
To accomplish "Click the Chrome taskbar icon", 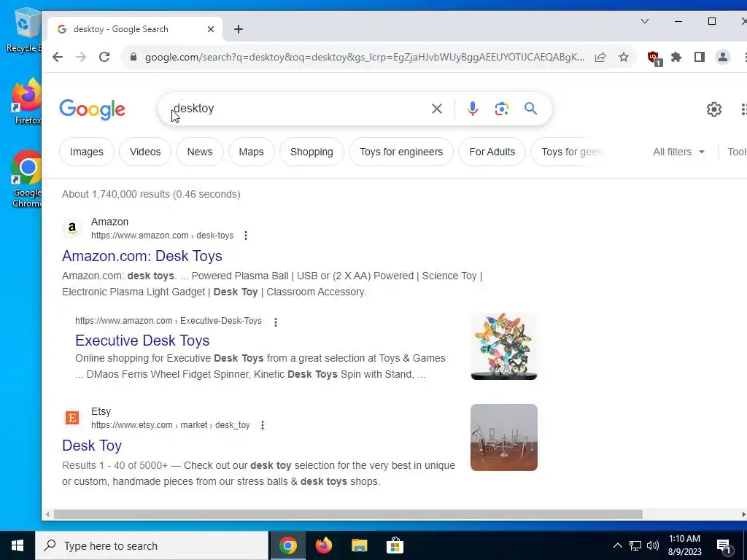I will click(288, 545).
